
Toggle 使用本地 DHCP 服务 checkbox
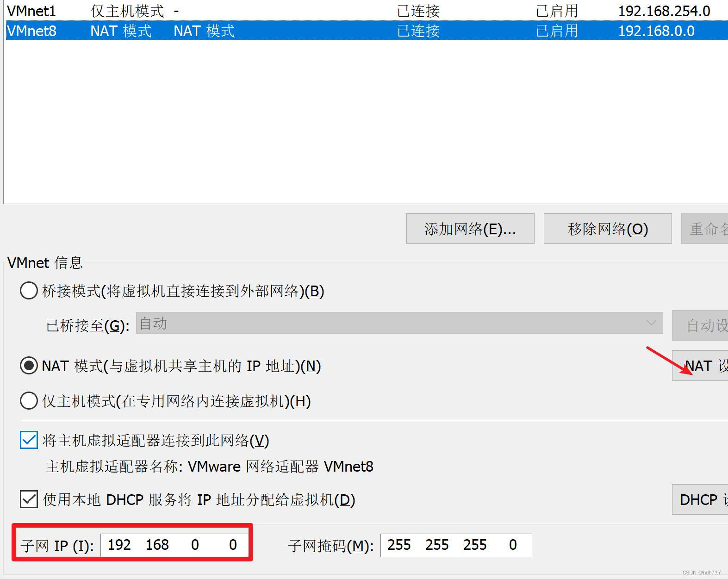point(29,499)
